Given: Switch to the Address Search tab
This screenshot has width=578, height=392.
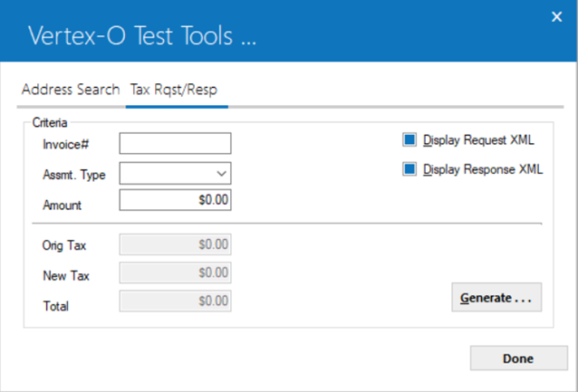Looking at the screenshot, I should pos(71,90).
